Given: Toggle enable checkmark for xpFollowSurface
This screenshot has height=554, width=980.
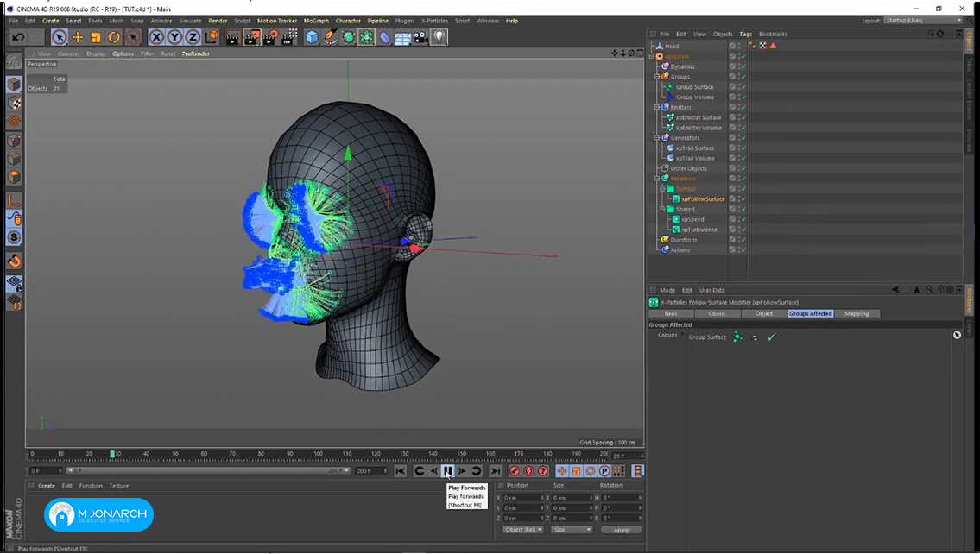Looking at the screenshot, I should click(x=743, y=199).
